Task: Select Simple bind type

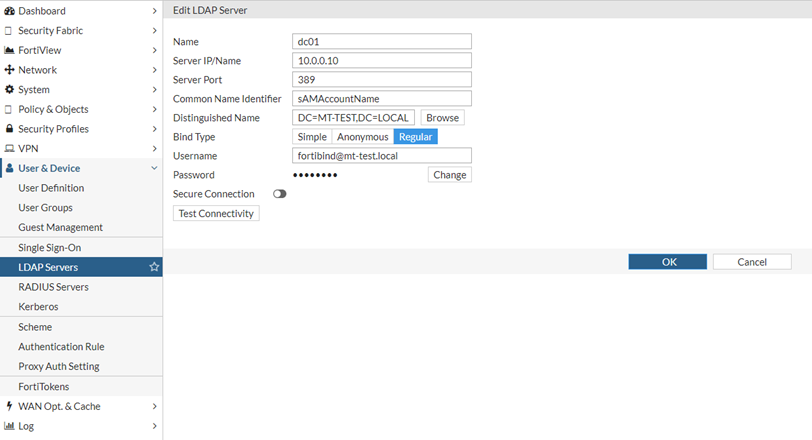Action: (312, 137)
